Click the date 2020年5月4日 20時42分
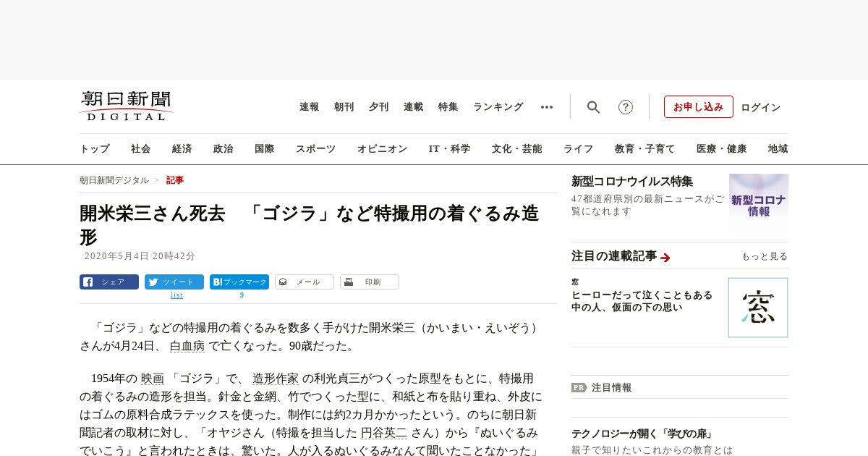Image resolution: width=868 pixels, height=456 pixels. click(x=140, y=256)
